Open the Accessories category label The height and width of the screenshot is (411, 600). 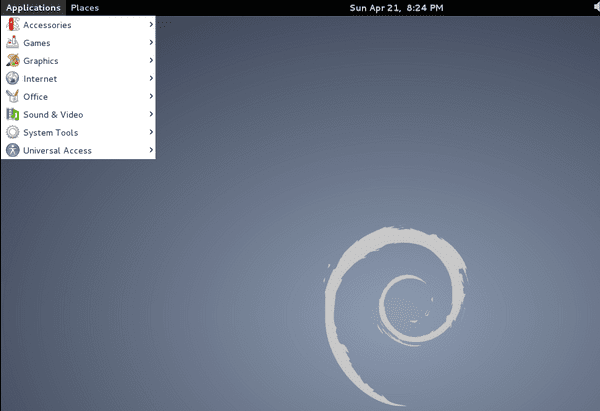[x=47, y=25]
